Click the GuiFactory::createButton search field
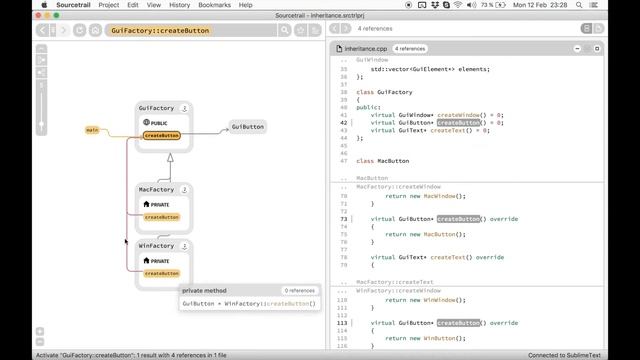640x360 pixels. 191,30
